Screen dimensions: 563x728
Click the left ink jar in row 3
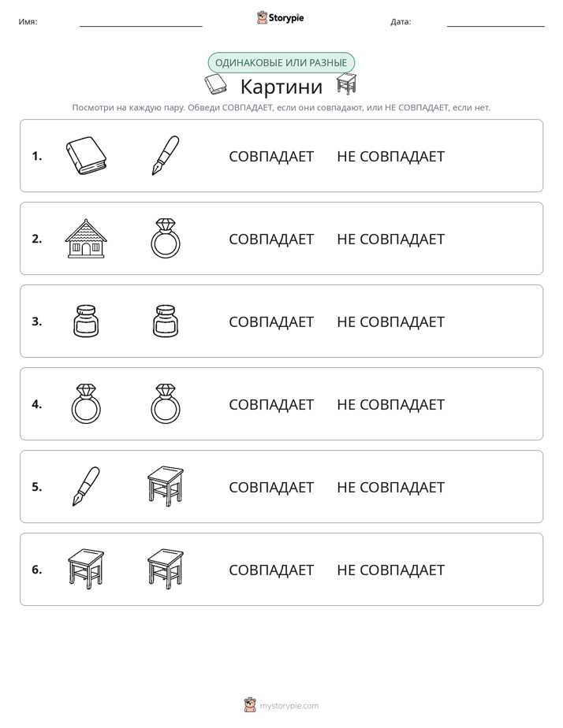(87, 321)
